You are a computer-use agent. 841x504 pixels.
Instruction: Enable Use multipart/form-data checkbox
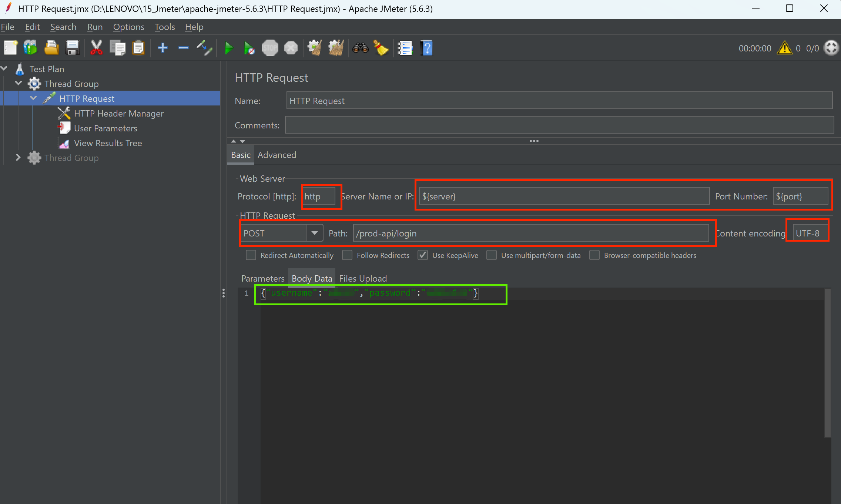[492, 255]
